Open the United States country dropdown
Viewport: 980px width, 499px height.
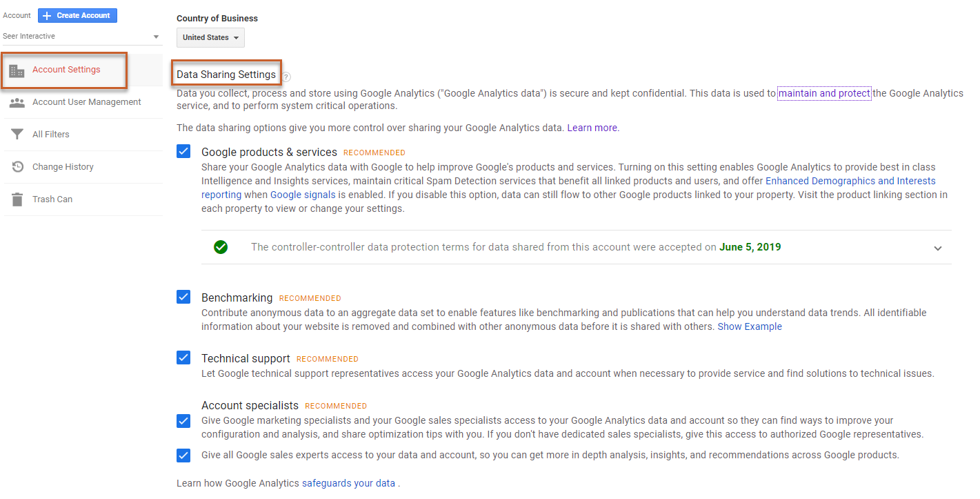point(210,37)
